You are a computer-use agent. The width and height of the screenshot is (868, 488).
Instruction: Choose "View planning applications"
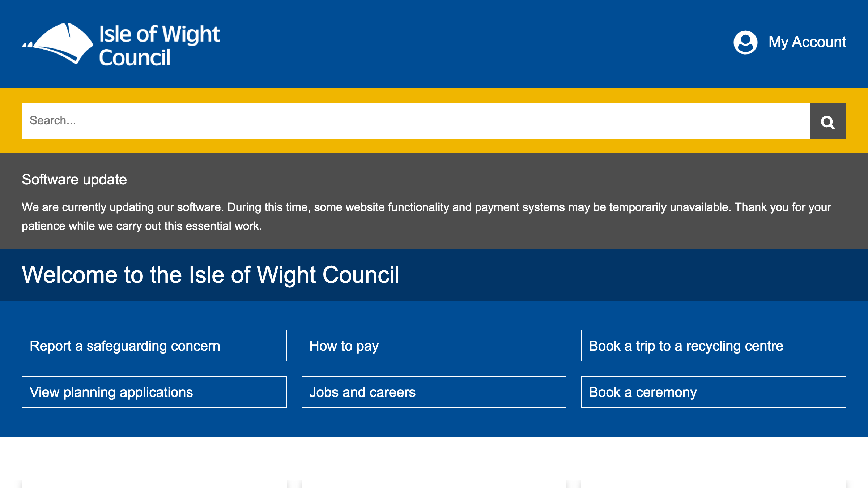pyautogui.click(x=154, y=392)
